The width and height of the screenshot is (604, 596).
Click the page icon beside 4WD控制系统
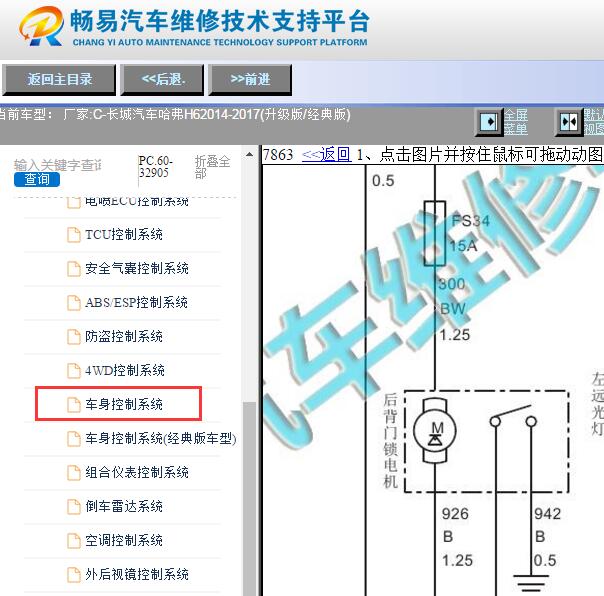pos(74,371)
